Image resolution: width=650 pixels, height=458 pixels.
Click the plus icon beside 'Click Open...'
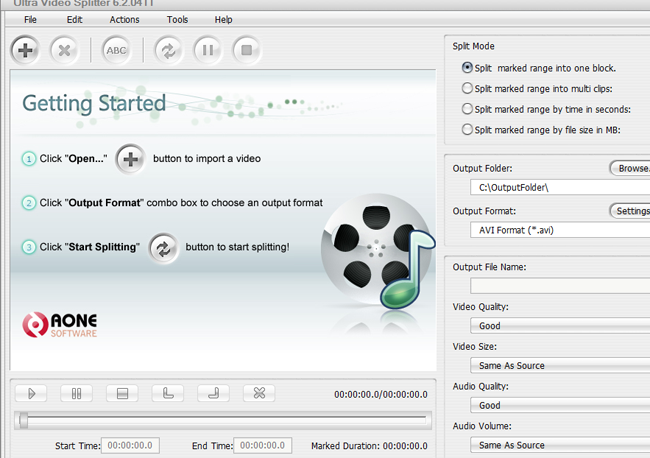[x=131, y=159]
